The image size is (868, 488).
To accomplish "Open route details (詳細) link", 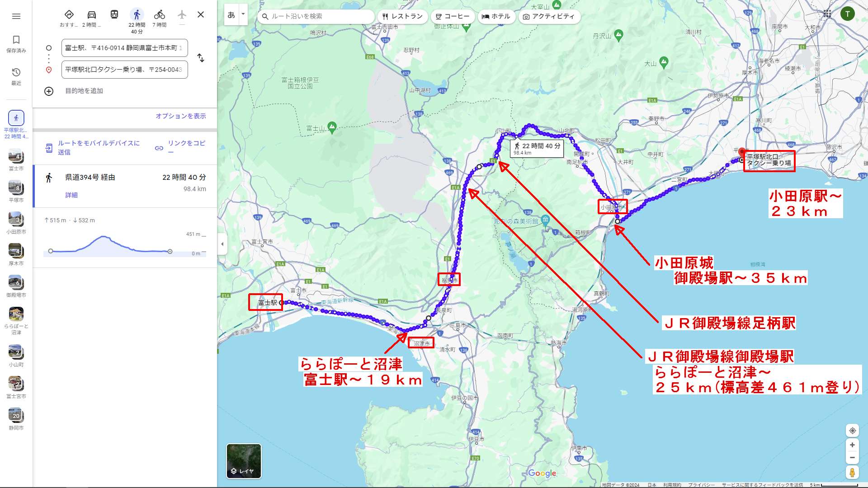I will tap(71, 195).
